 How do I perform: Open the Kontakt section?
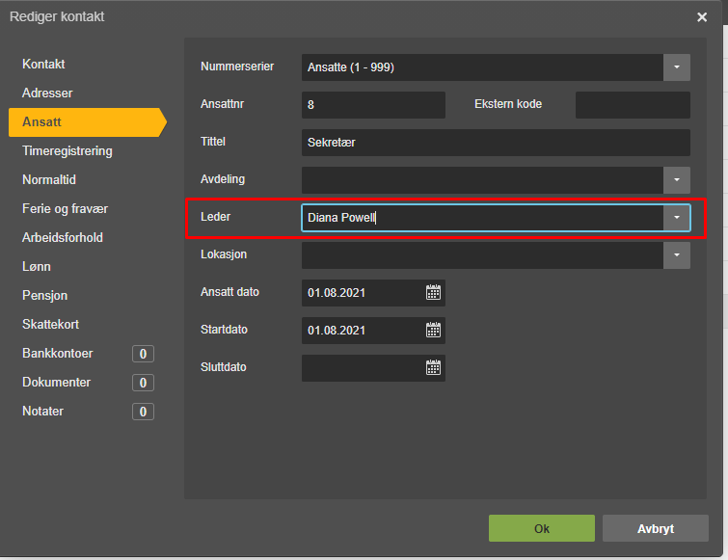pos(43,64)
